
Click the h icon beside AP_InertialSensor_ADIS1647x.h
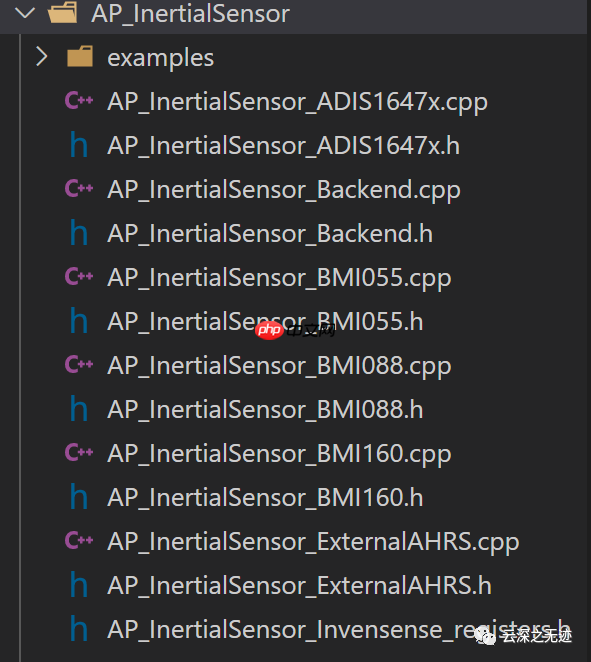tap(79, 144)
